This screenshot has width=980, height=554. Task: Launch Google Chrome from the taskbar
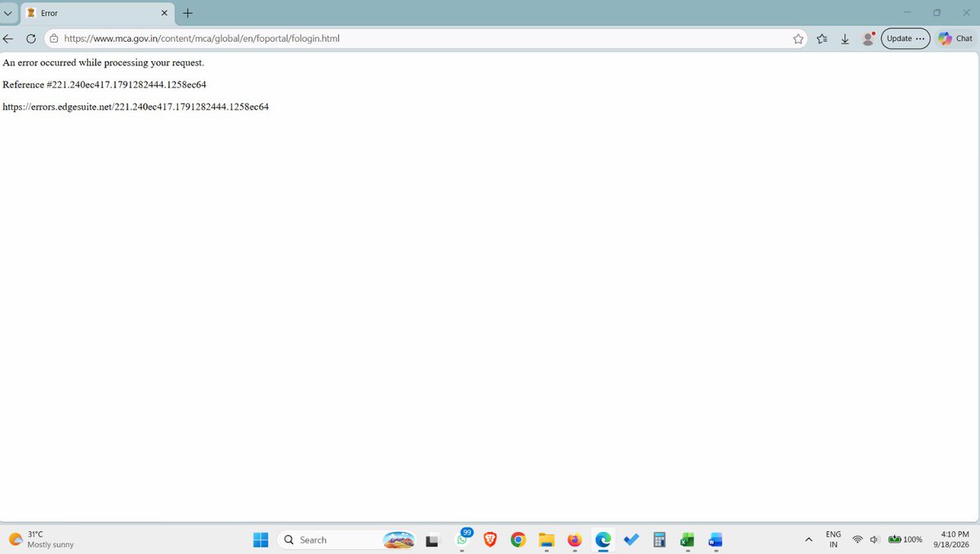coord(518,539)
